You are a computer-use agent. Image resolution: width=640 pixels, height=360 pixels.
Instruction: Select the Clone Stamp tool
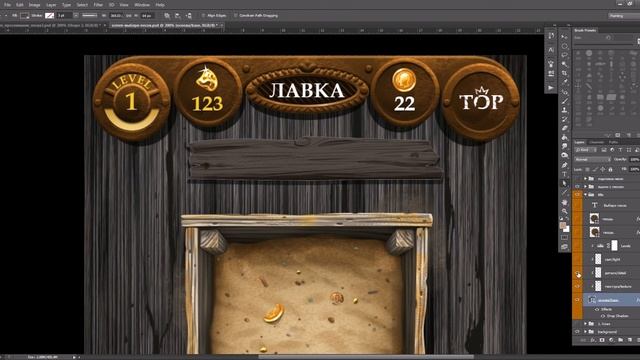[565, 110]
